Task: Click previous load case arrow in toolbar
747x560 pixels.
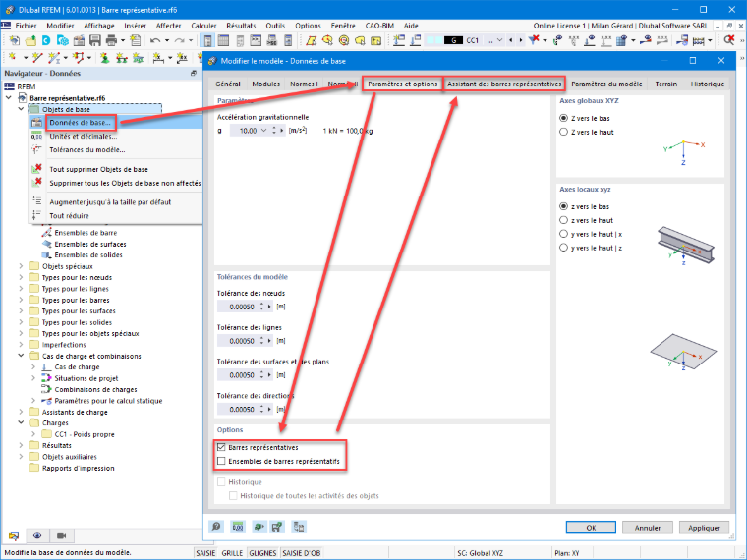Action: point(511,40)
